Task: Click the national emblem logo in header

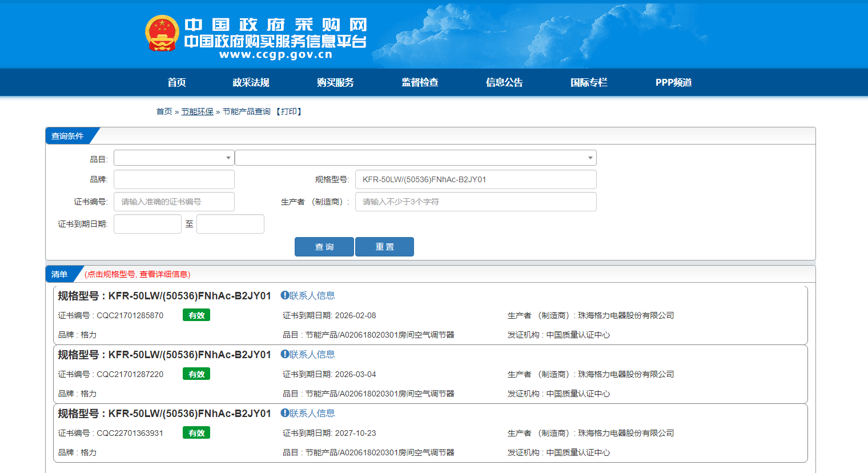Action: (162, 34)
